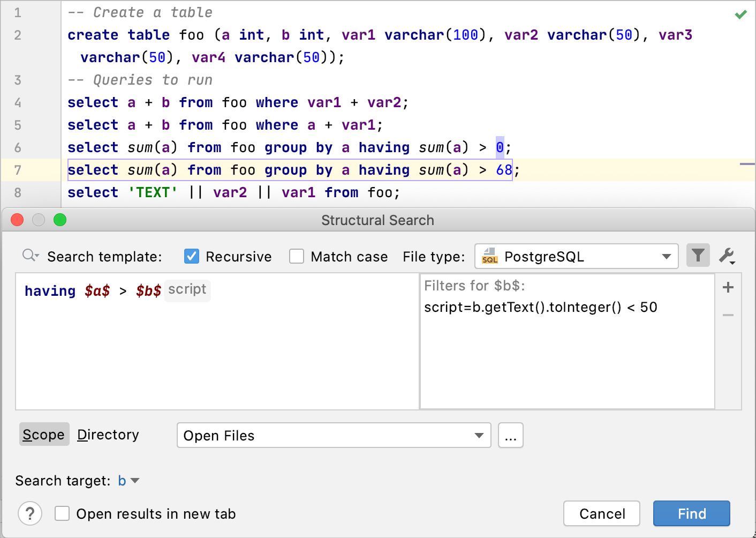Remove the script filter using the minus icon
The height and width of the screenshot is (538, 756).
click(x=728, y=315)
